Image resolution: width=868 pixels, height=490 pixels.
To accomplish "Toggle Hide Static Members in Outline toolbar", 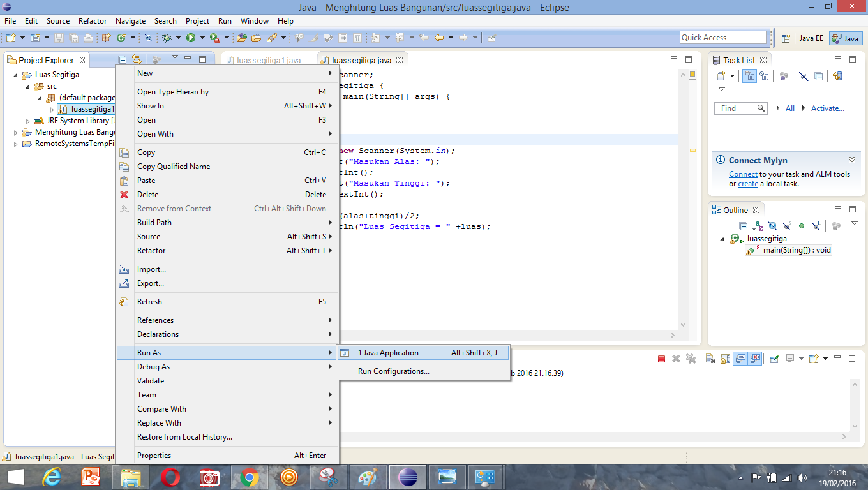I will click(787, 225).
